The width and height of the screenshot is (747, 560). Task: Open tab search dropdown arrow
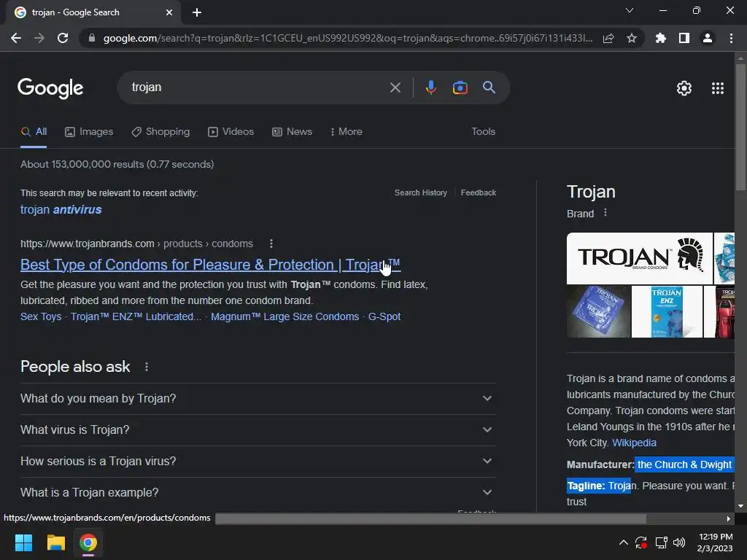click(630, 10)
